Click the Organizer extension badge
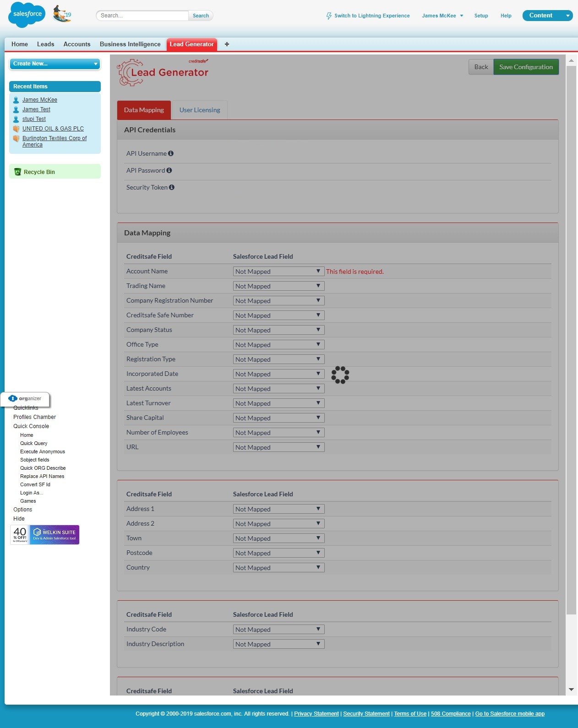 [25, 398]
